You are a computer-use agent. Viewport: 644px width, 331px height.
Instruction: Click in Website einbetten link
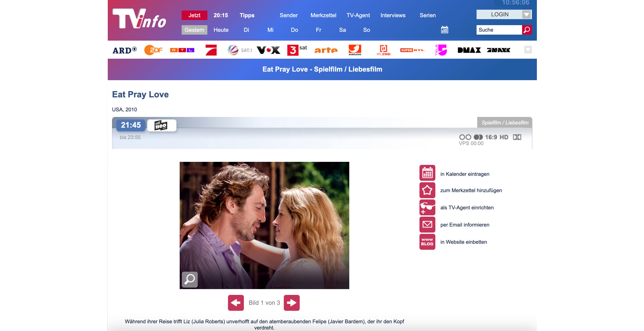[x=463, y=242]
